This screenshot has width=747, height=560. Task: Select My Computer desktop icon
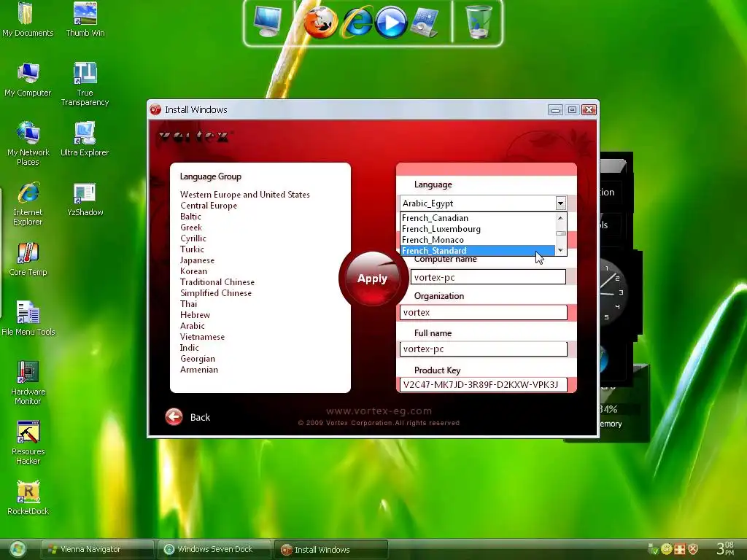point(28,79)
